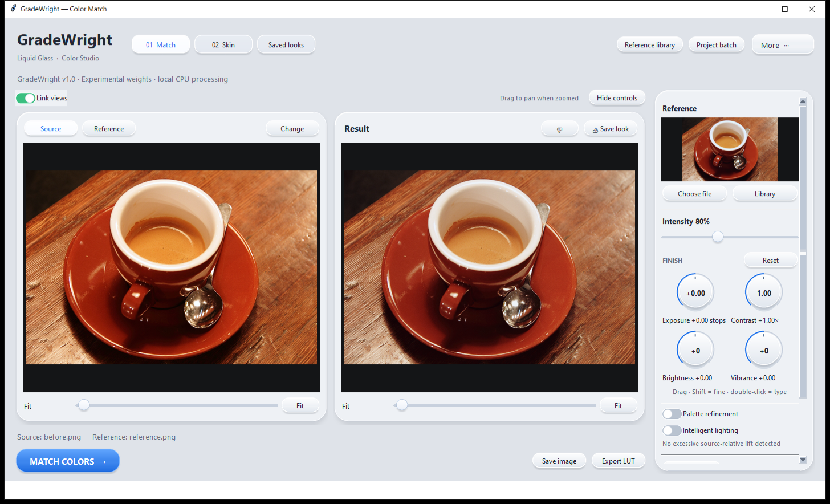
Task: Click the result zoom slider handle
Action: pos(402,405)
